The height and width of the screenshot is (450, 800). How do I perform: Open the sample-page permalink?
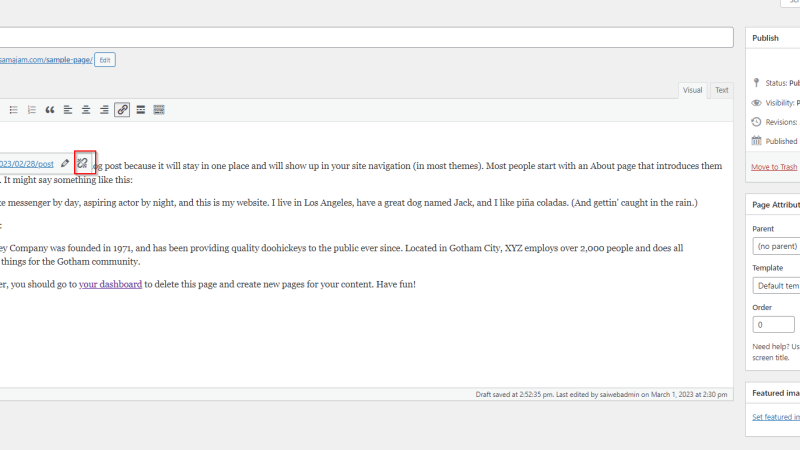[46, 60]
